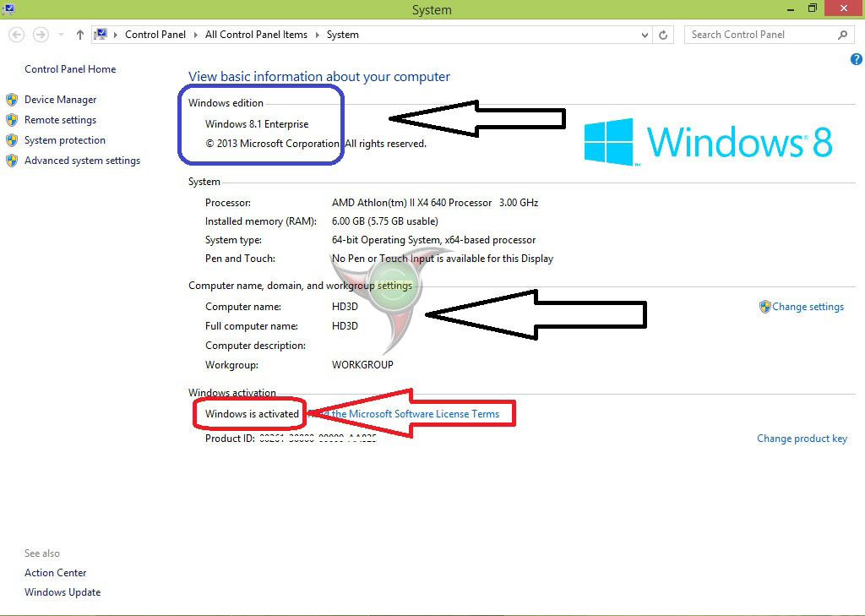Open Control Panel breadcrumb
The width and height of the screenshot is (865, 616).
coord(155,34)
